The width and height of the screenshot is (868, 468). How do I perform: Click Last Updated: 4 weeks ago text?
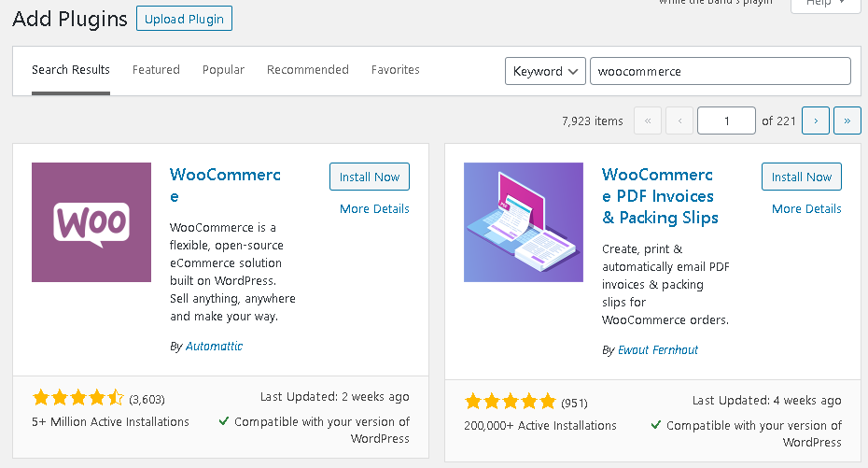coord(766,400)
